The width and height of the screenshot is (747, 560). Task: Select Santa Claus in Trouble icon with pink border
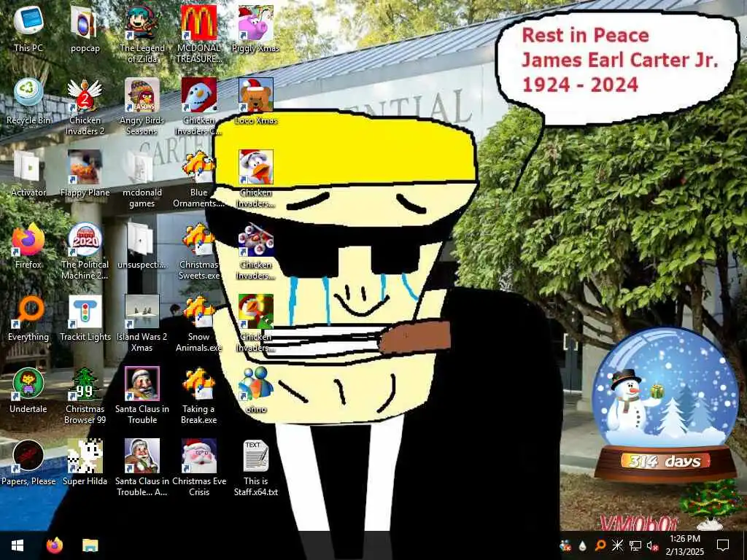142,396
